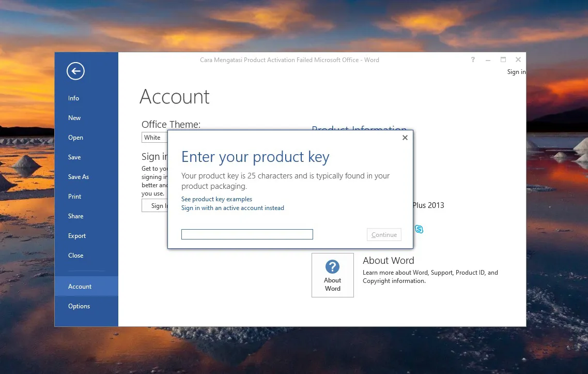Image resolution: width=588 pixels, height=374 pixels.
Task: Click the See product key examples link
Action: tap(216, 199)
